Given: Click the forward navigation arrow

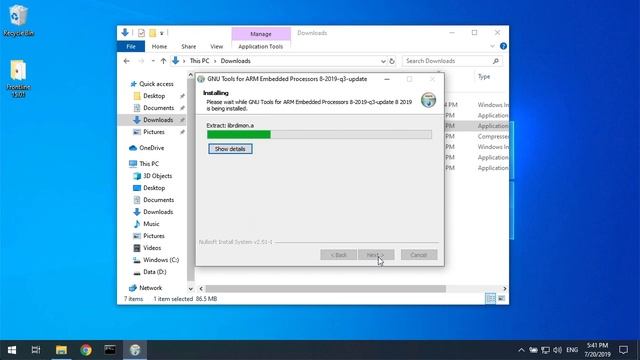Looking at the screenshot, I should click(141, 61).
